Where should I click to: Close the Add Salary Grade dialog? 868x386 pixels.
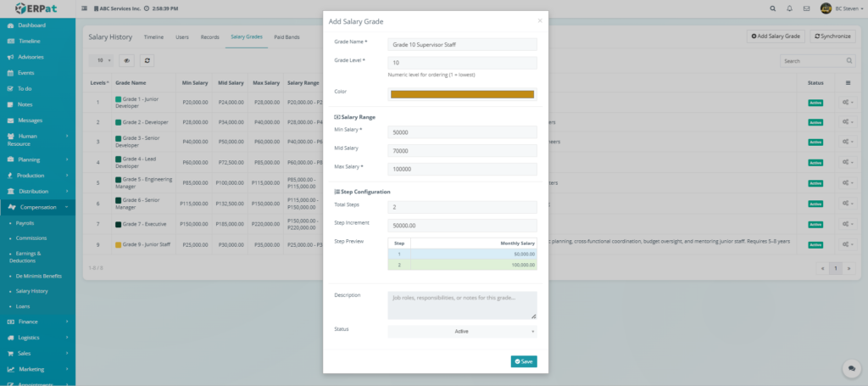pyautogui.click(x=540, y=20)
